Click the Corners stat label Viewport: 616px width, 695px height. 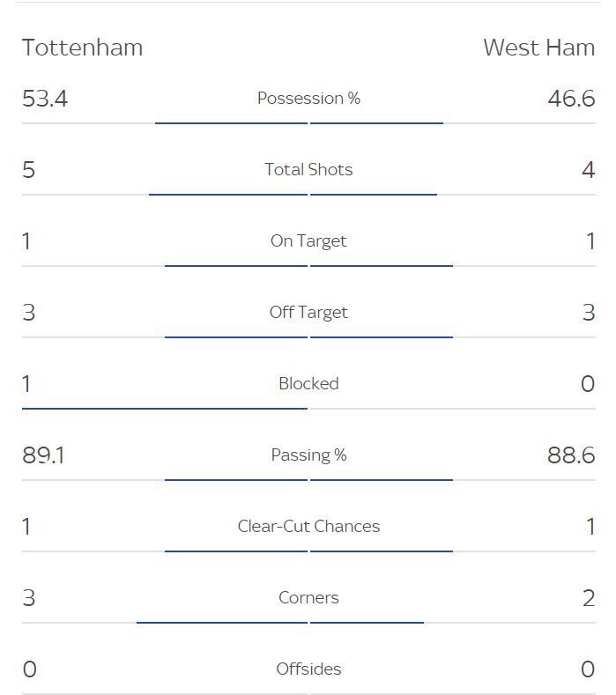click(308, 597)
